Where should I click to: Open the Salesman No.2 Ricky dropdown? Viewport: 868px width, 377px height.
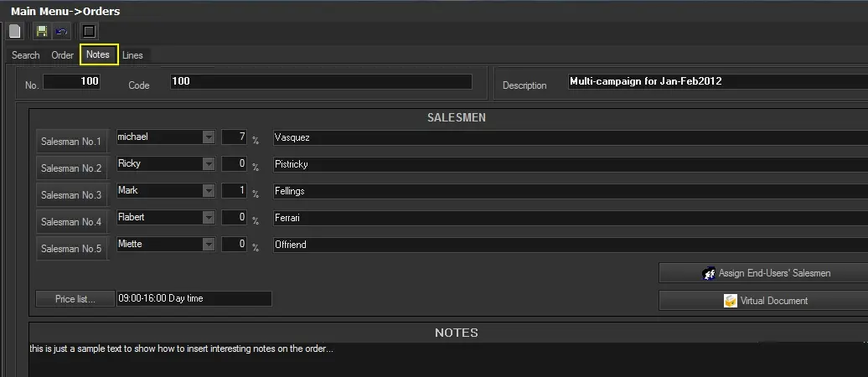[209, 164]
